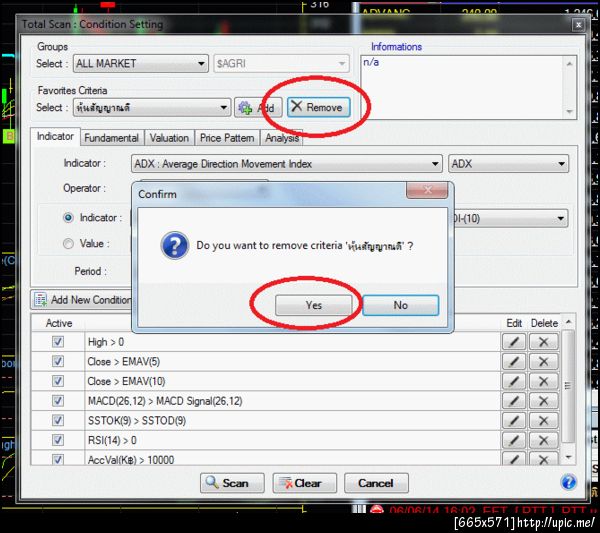Uncheck the Close > EMAV(10) active checkbox
Viewport: 600px width, 533px height.
coord(58,381)
